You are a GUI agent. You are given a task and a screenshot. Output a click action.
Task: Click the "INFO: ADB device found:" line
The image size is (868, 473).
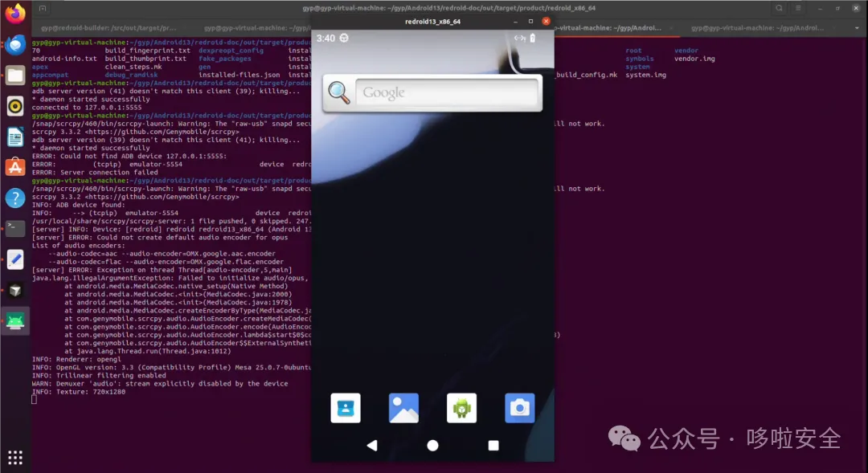(x=79, y=205)
